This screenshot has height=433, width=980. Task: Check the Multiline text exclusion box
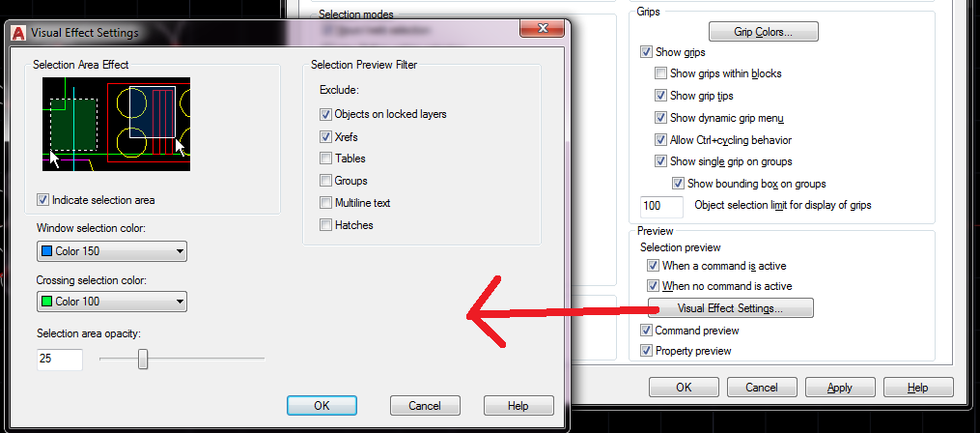(x=325, y=203)
